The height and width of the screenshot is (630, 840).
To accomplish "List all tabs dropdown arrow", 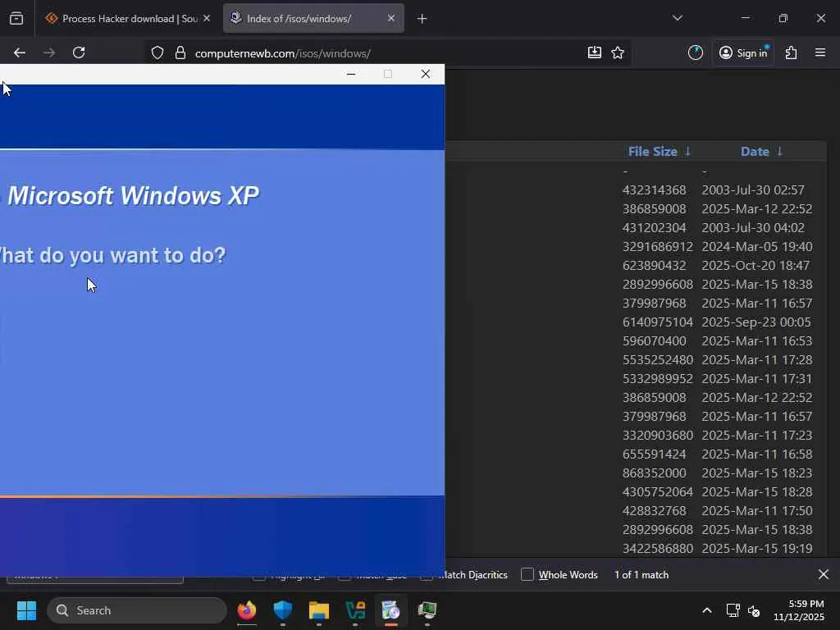I will 678,18.
